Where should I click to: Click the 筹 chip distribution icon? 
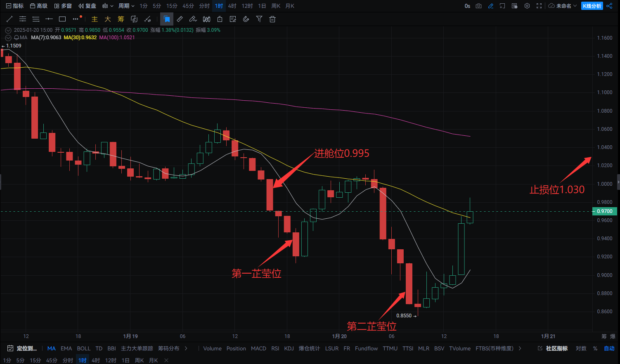[121, 19]
